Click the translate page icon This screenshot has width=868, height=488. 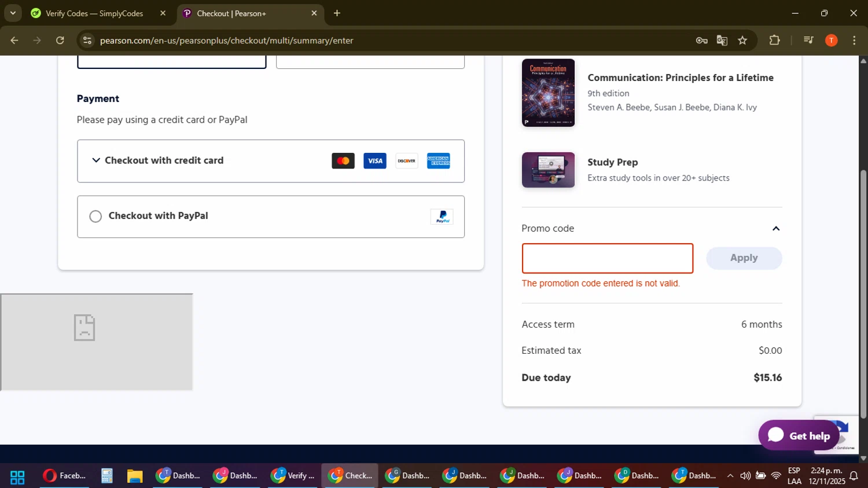(722, 41)
